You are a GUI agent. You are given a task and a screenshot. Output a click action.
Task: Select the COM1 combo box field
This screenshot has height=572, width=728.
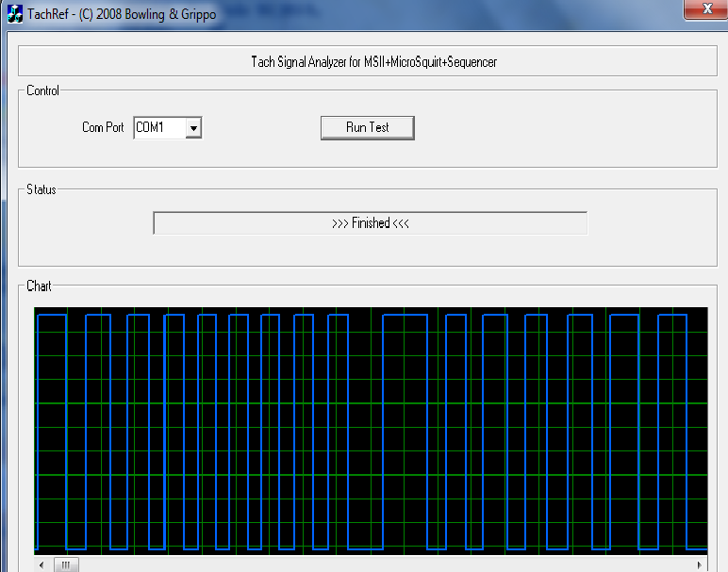[x=168, y=127]
